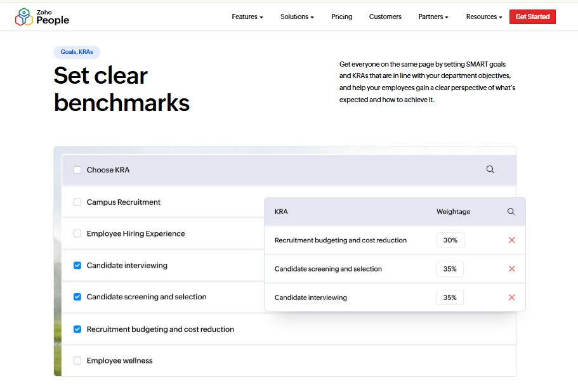Click the Goals, KRAs tag
Image resolution: width=578 pixels, height=392 pixels.
pyautogui.click(x=77, y=52)
